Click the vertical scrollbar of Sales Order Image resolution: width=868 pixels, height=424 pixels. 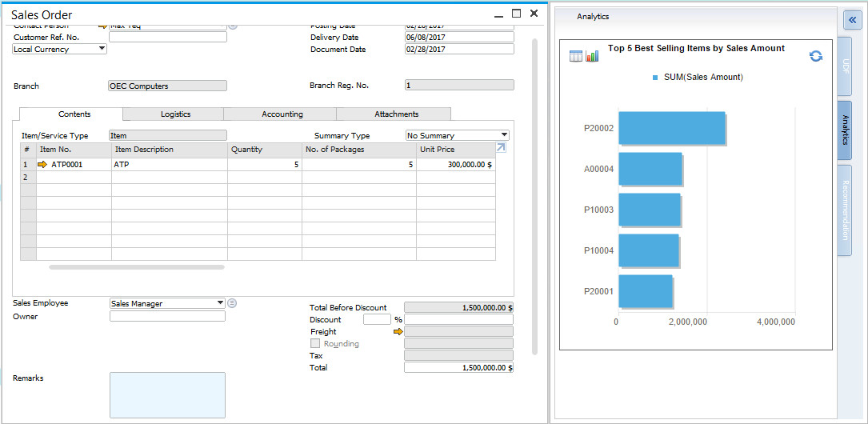(534, 197)
